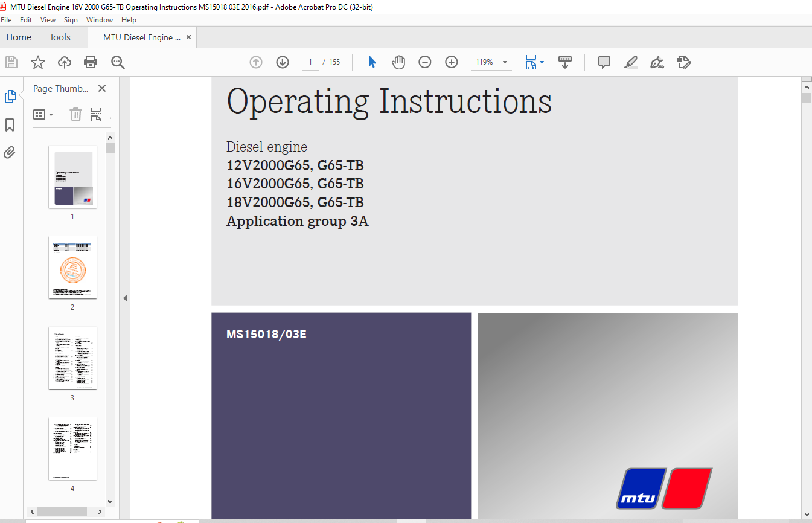Click the page number input field
Image resolution: width=812 pixels, height=523 pixels.
(x=310, y=62)
